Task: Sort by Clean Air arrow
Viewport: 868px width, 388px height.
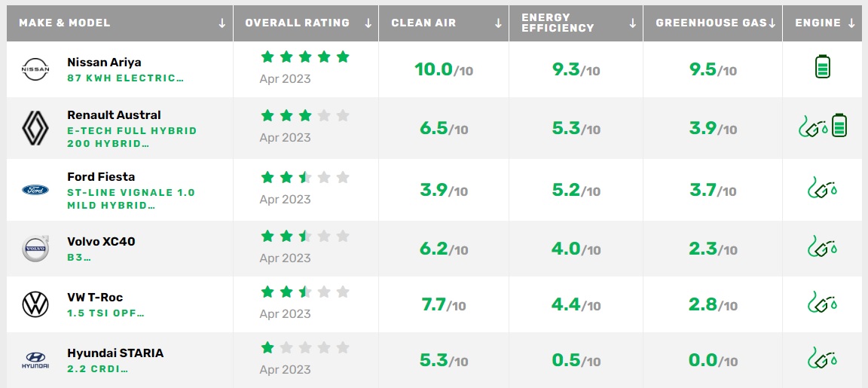Action: [498, 23]
